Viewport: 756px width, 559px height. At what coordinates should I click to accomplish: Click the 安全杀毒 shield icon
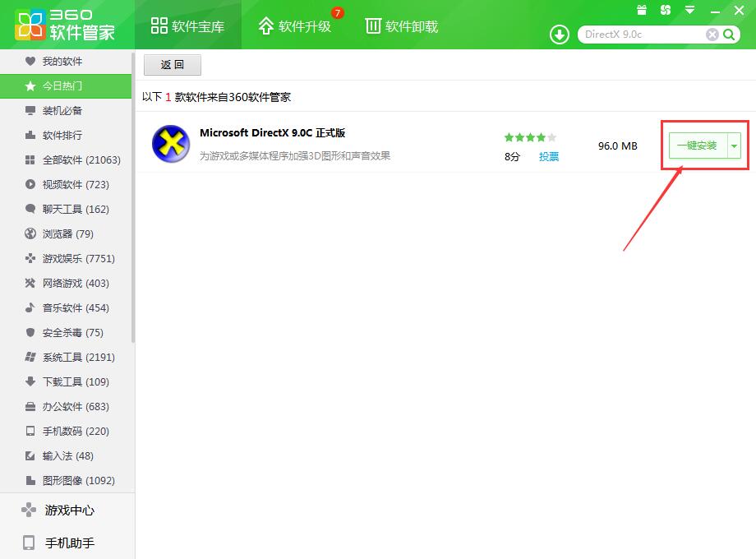pos(30,333)
